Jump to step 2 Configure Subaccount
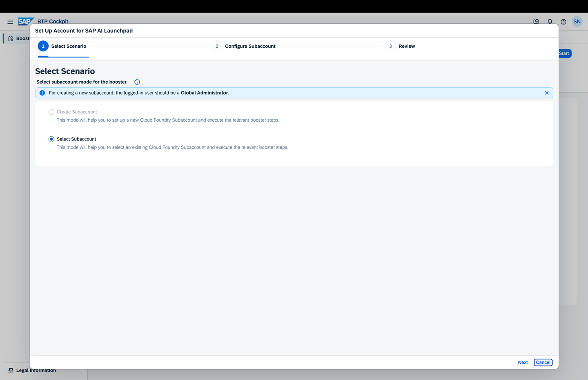 (x=243, y=46)
